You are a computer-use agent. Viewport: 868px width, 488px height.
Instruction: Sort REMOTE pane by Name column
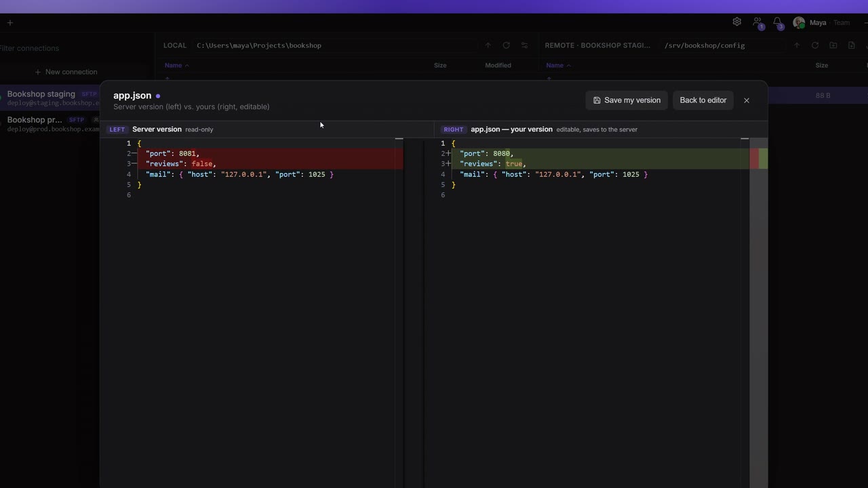[559, 65]
